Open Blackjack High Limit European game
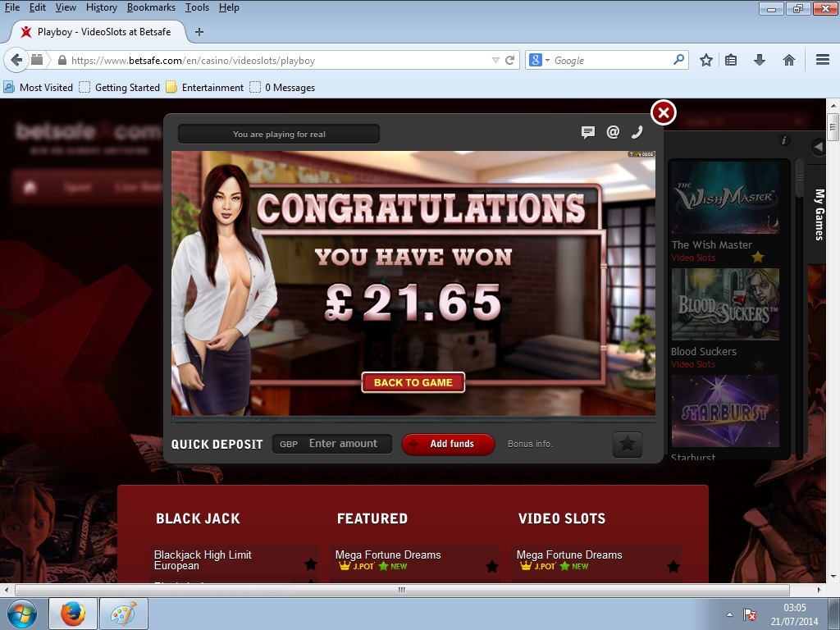 tap(203, 560)
